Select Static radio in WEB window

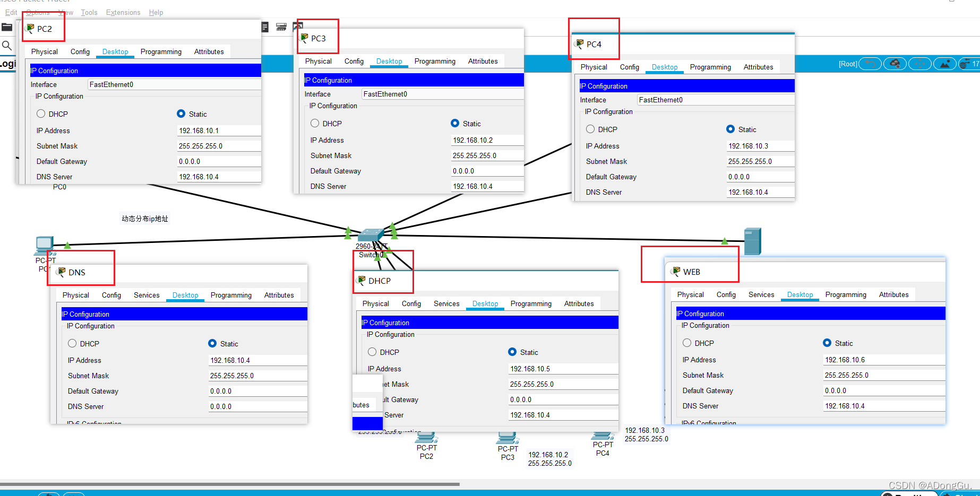pyautogui.click(x=827, y=343)
